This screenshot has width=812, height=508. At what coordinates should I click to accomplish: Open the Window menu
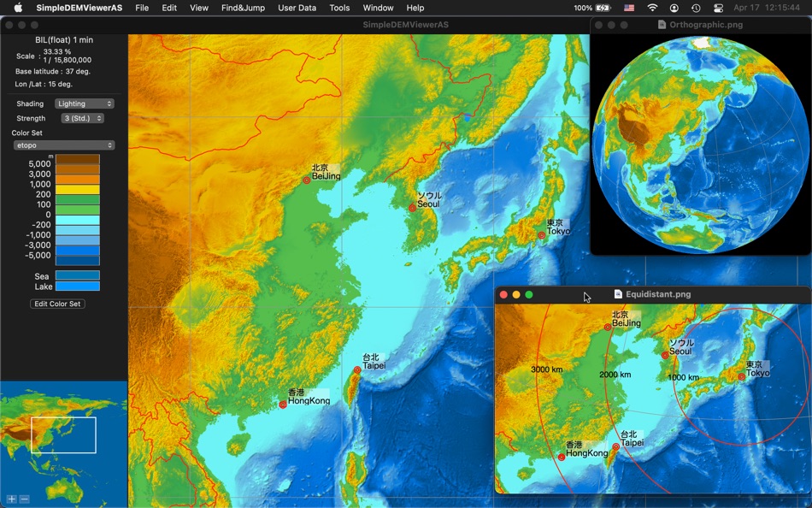(378, 8)
